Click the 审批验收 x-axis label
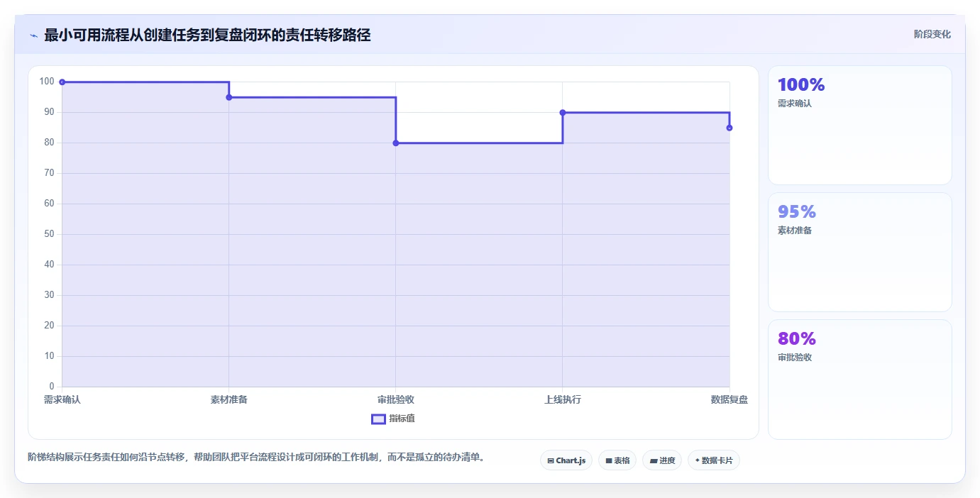The width and height of the screenshot is (980, 498). point(396,399)
